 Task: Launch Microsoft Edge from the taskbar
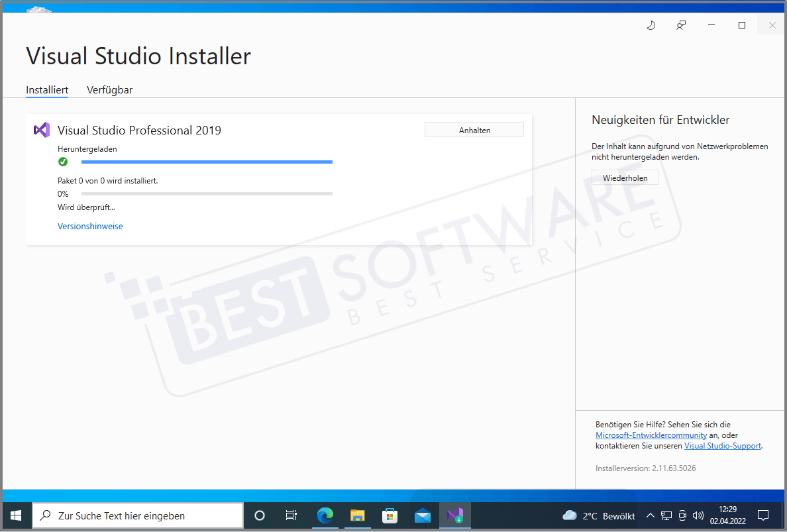click(x=325, y=515)
